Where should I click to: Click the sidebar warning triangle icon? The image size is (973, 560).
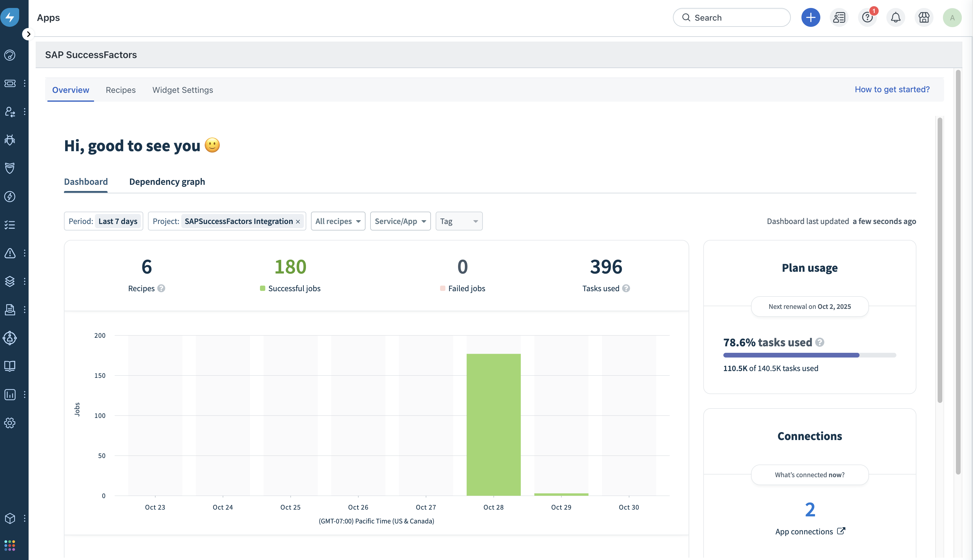tap(10, 253)
